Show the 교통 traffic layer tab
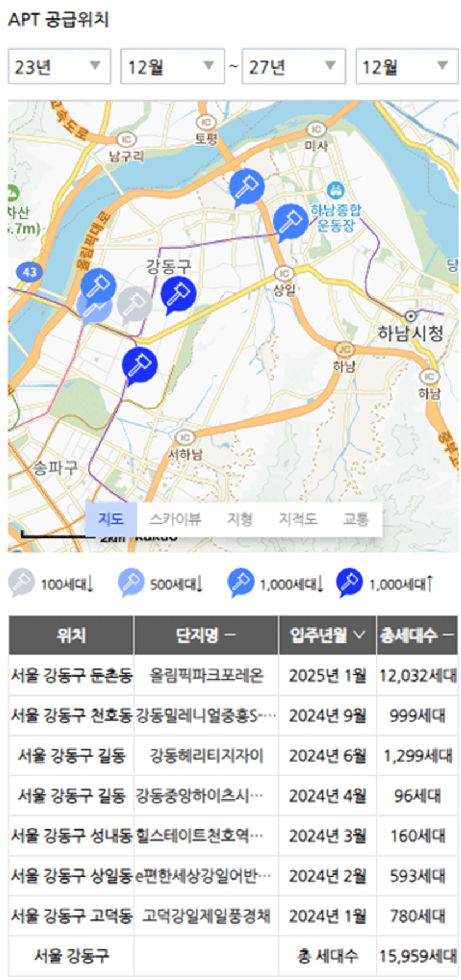The image size is (461, 980). point(356,519)
